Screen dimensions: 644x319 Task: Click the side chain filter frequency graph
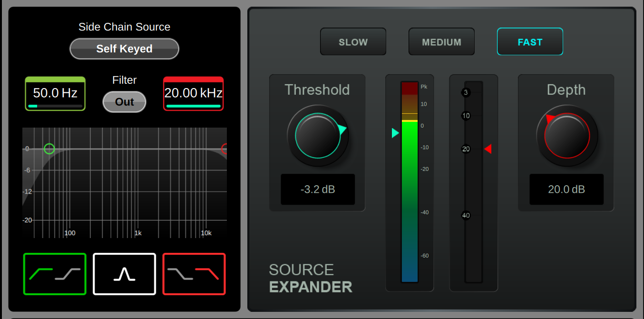[125, 183]
